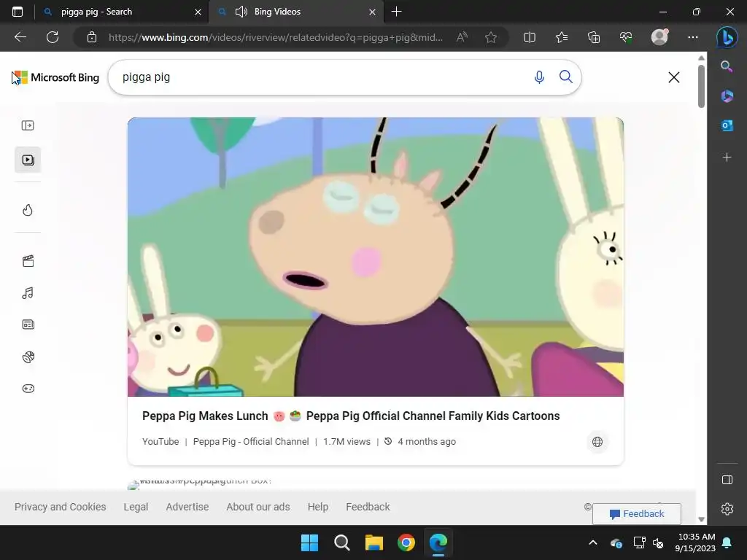Viewport: 747px width, 560px height.
Task: Open sports videos ball icon
Action: point(28,357)
